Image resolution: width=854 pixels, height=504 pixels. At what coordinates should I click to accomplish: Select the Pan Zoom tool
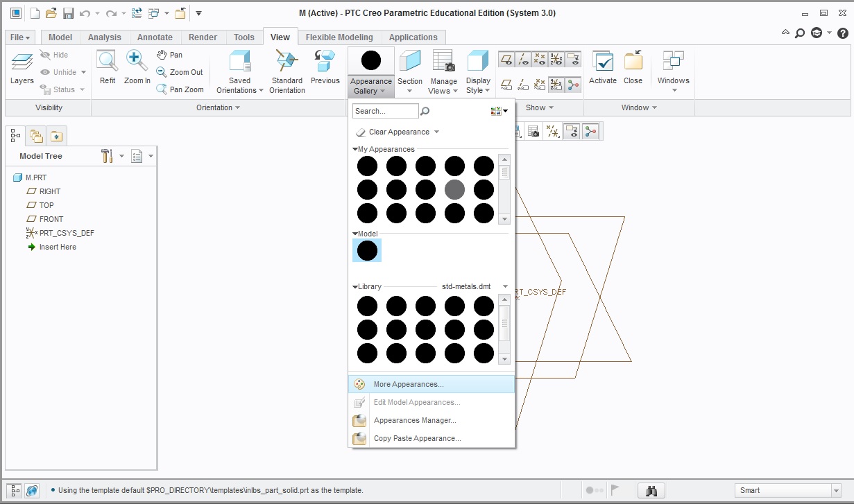tap(180, 89)
